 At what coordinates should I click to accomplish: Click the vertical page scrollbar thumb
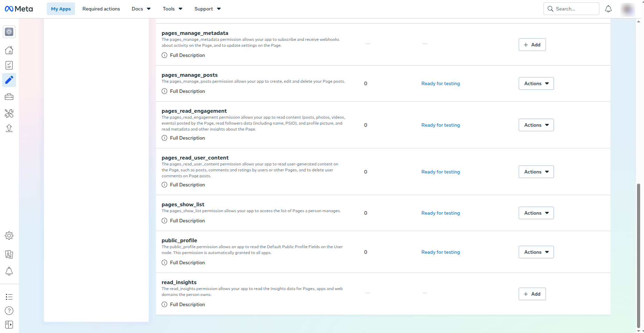(638, 255)
